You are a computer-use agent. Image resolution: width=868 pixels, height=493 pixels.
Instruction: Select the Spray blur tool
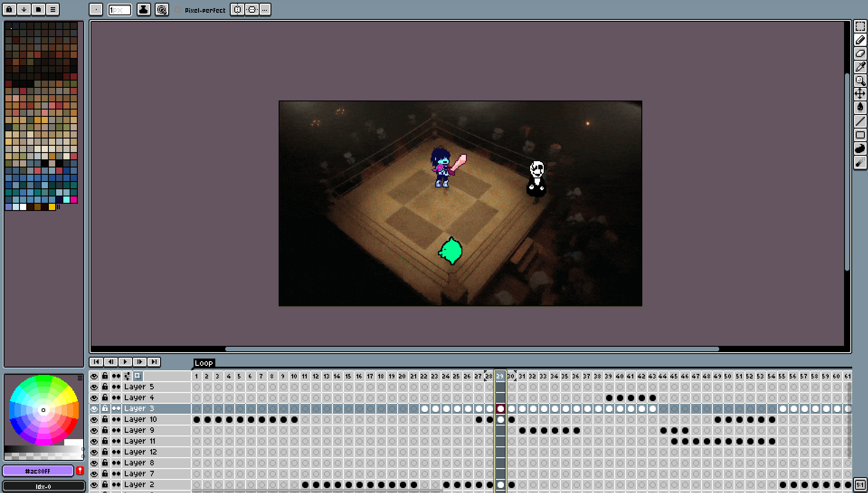coord(860,162)
